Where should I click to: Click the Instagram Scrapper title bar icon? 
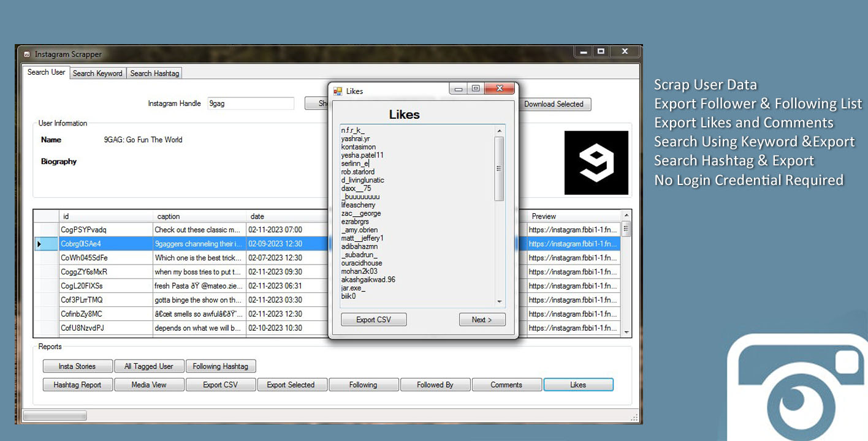pos(27,55)
